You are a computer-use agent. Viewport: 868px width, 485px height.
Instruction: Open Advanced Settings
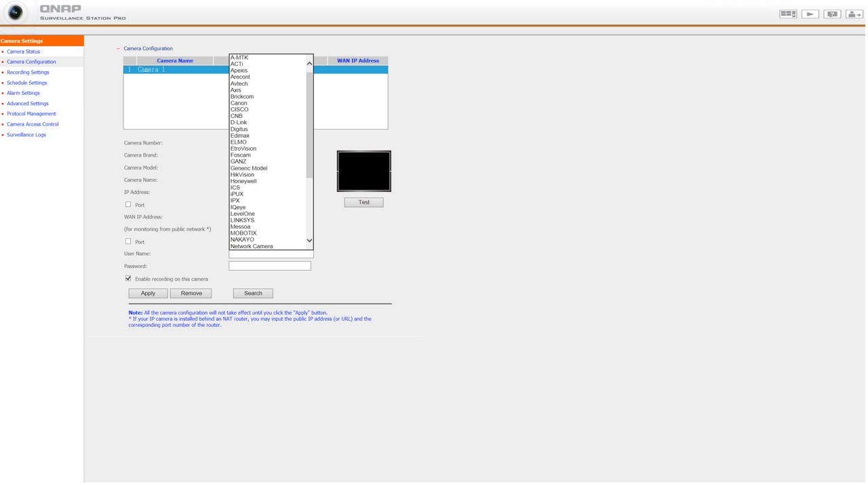28,104
